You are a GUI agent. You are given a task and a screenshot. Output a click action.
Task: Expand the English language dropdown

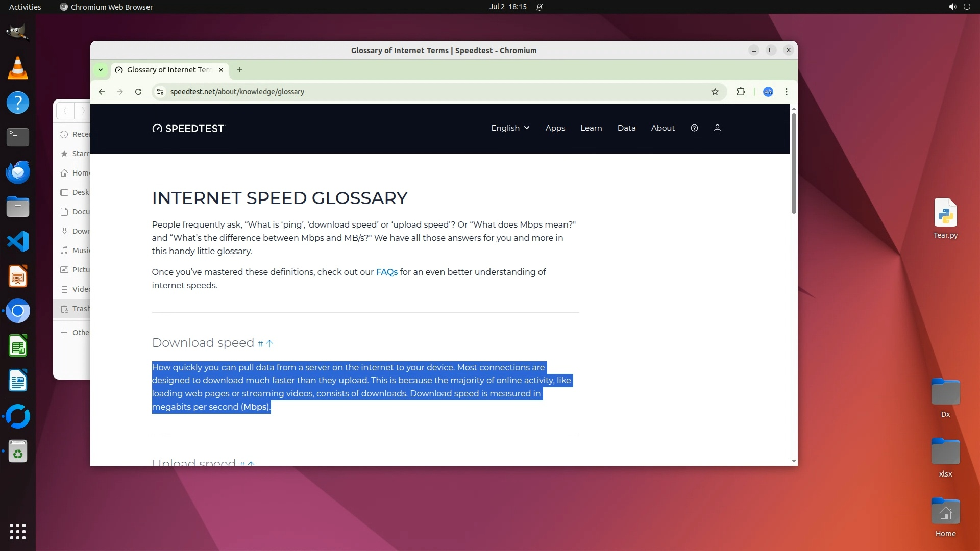[510, 128]
